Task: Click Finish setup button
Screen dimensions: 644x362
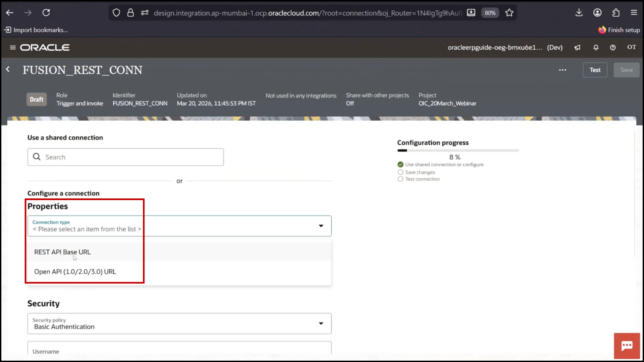Action: pyautogui.click(x=619, y=30)
